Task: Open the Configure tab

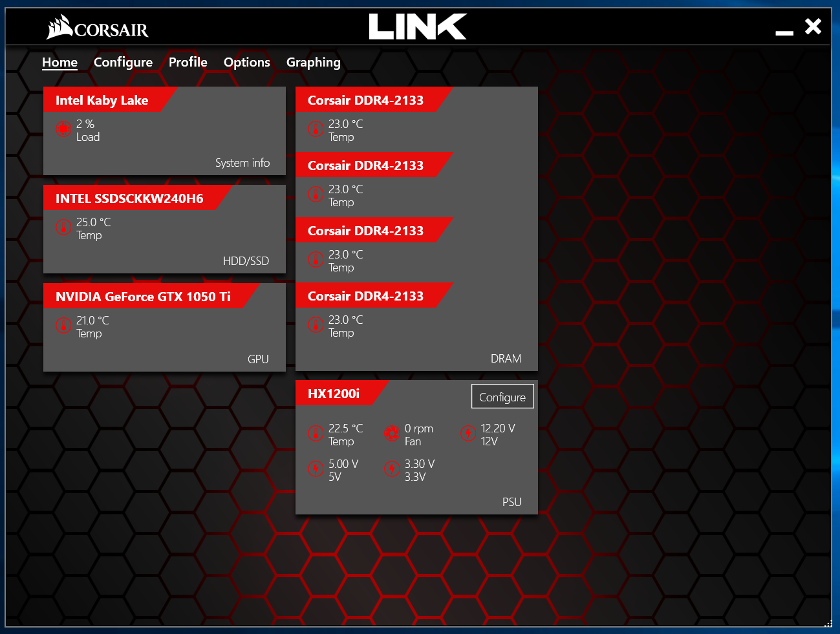Action: 123,62
